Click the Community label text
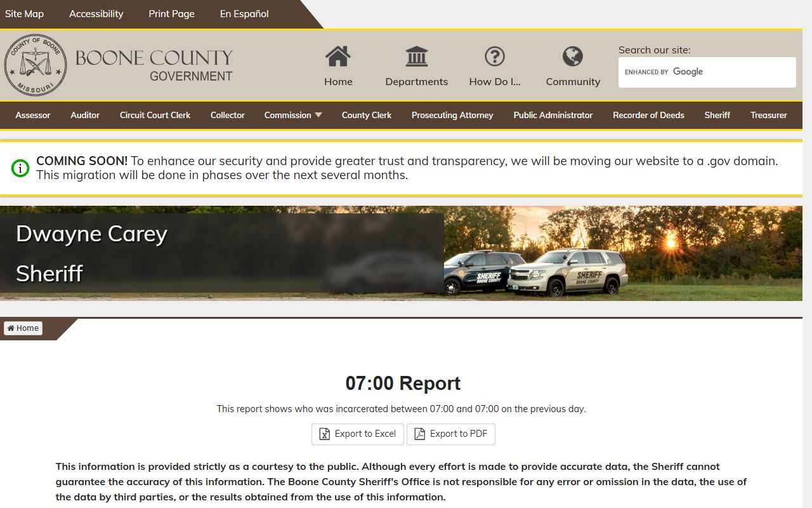This screenshot has width=812, height=508. coord(573,82)
